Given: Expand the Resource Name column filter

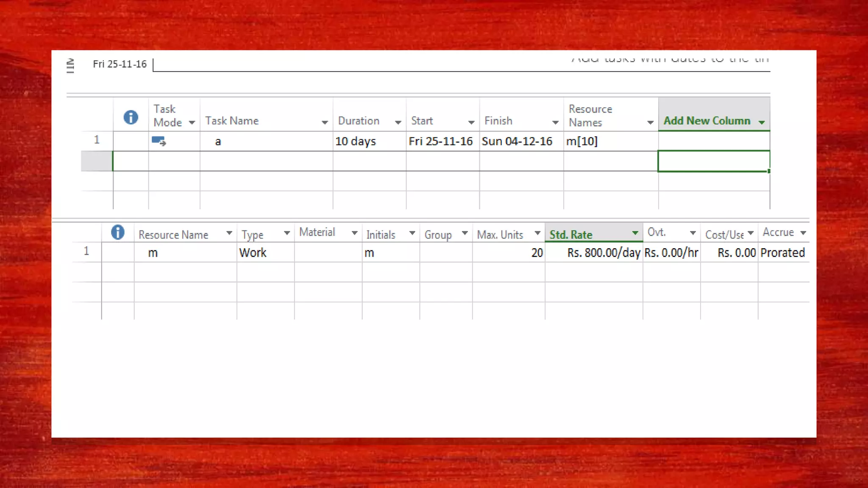Looking at the screenshot, I should coord(229,233).
